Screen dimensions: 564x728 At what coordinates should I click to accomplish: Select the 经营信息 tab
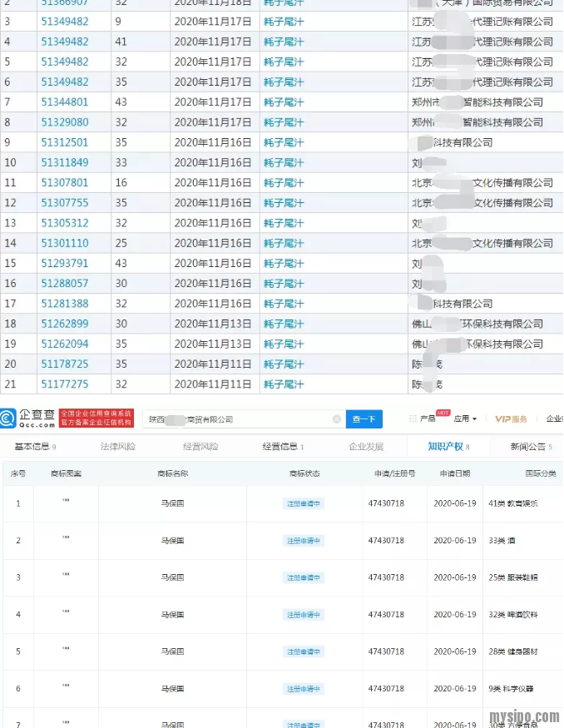(x=283, y=447)
